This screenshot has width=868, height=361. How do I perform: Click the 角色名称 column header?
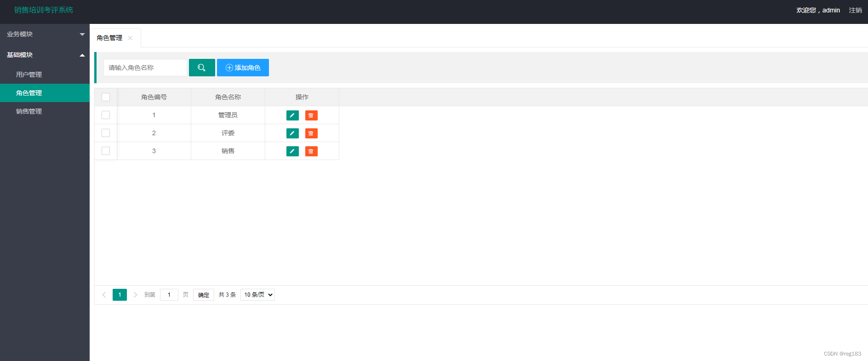click(228, 97)
